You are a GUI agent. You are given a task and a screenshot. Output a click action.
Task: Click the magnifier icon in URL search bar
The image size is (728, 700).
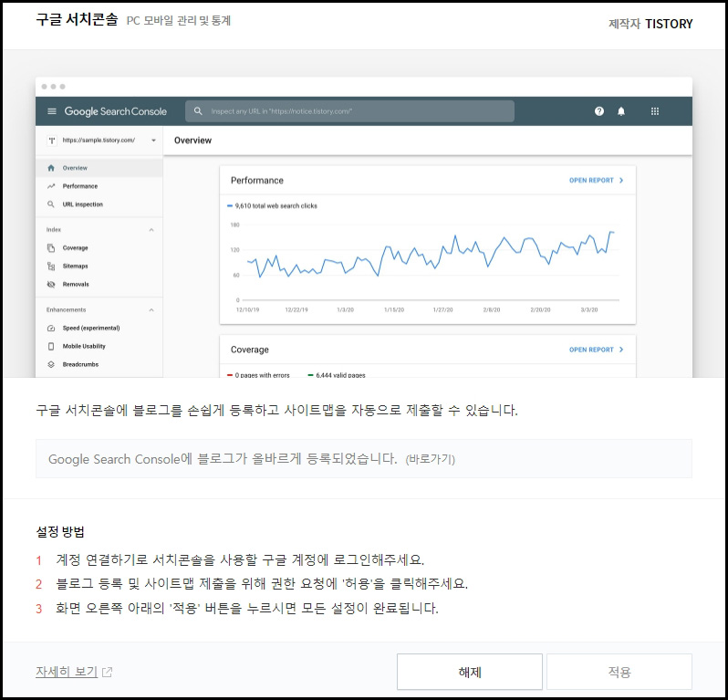coord(198,111)
